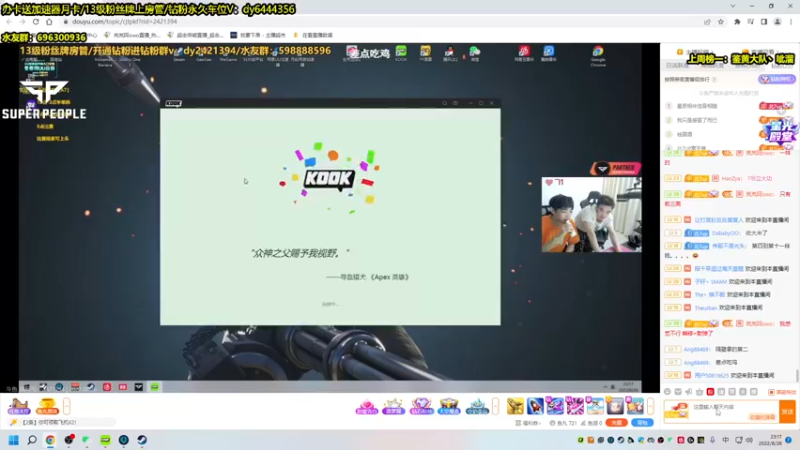The height and width of the screenshot is (450, 800).
Task: Click the purple diamond fan button
Action: pos(777,79)
